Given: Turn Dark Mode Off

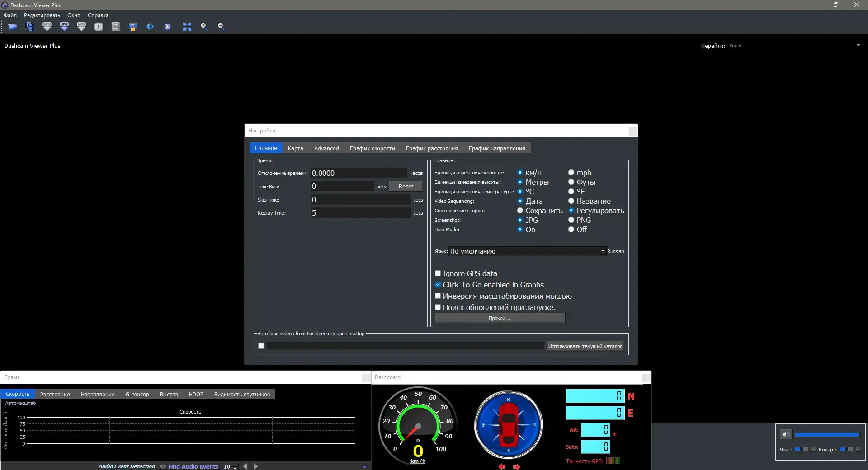Looking at the screenshot, I should pos(571,230).
